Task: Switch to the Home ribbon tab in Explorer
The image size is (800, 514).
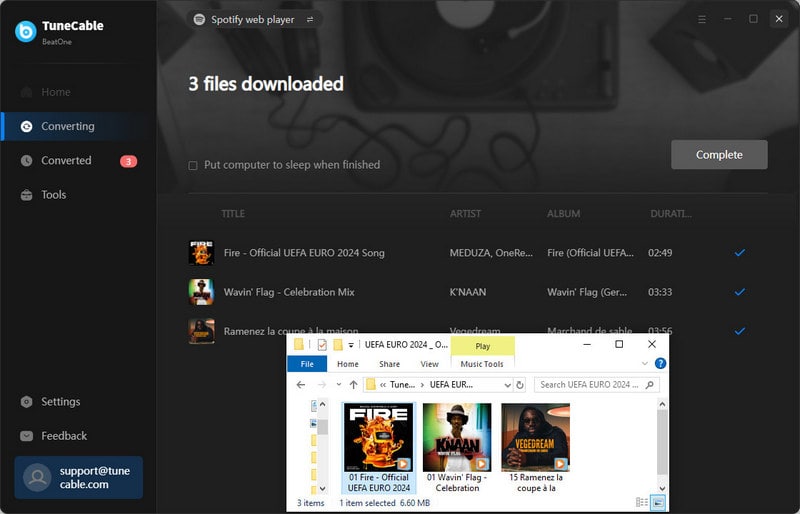Action: click(x=347, y=364)
